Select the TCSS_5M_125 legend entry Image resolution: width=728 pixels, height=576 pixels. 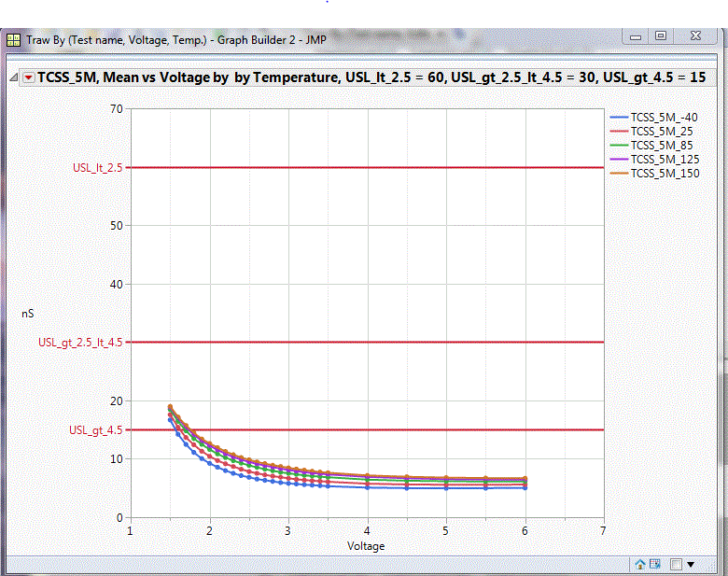coord(654,160)
